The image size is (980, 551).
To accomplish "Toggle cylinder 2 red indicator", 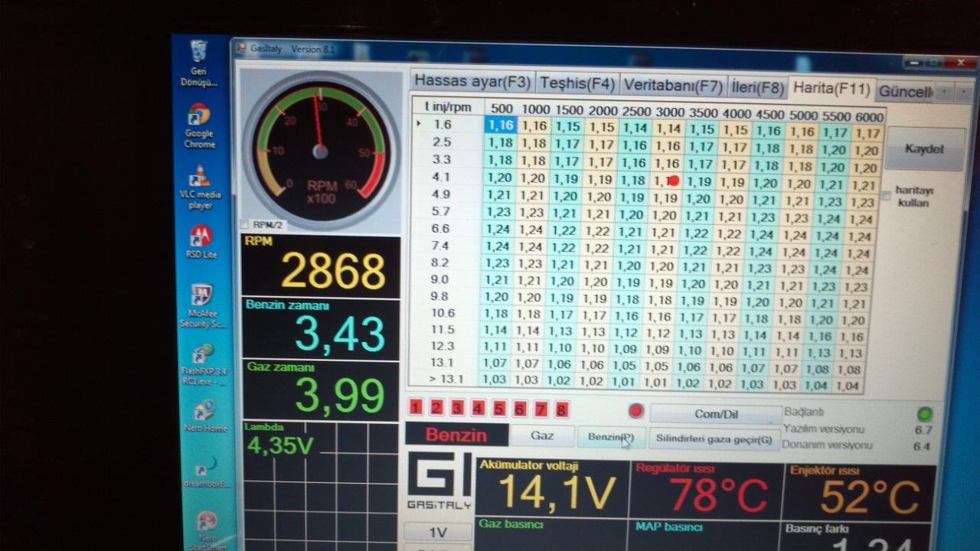I will [x=436, y=408].
